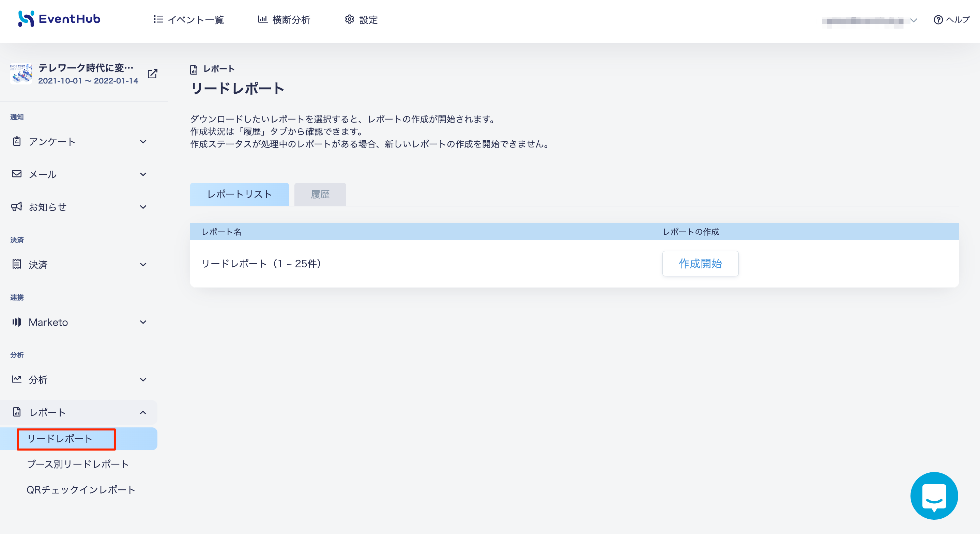Open イベント一覧 in top navigation

pos(188,19)
